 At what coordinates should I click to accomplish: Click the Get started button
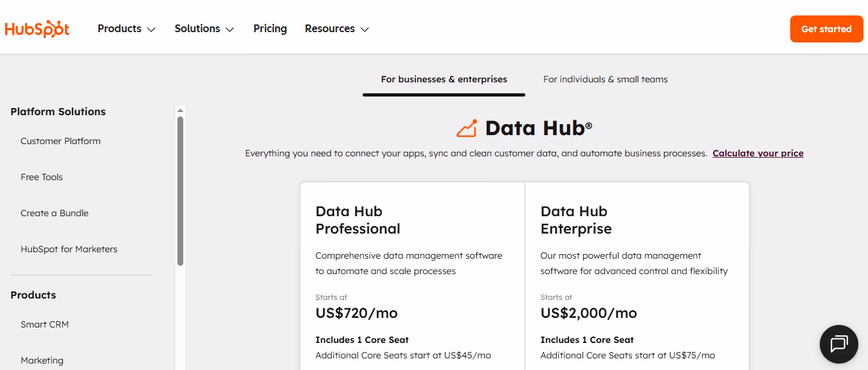pyautogui.click(x=826, y=29)
